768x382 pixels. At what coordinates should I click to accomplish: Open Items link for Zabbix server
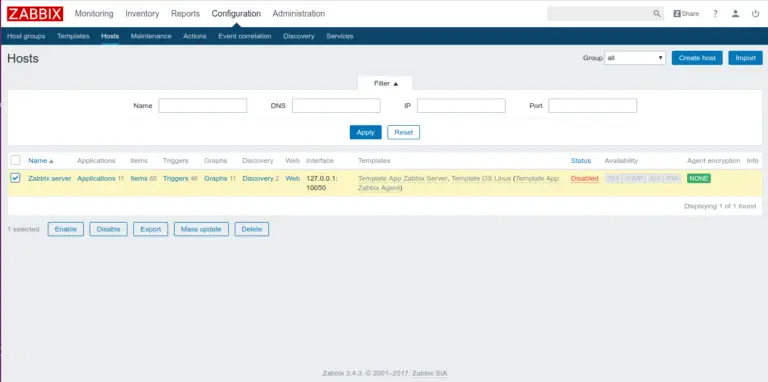pyautogui.click(x=139, y=179)
